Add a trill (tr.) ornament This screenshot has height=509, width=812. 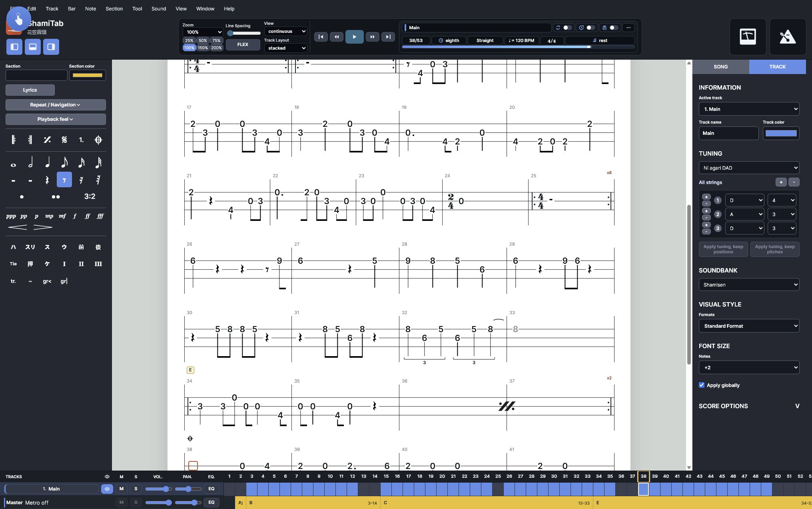13,281
